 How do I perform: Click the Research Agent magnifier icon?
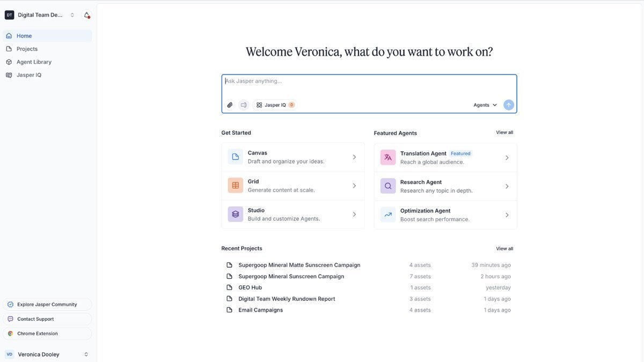tap(388, 186)
